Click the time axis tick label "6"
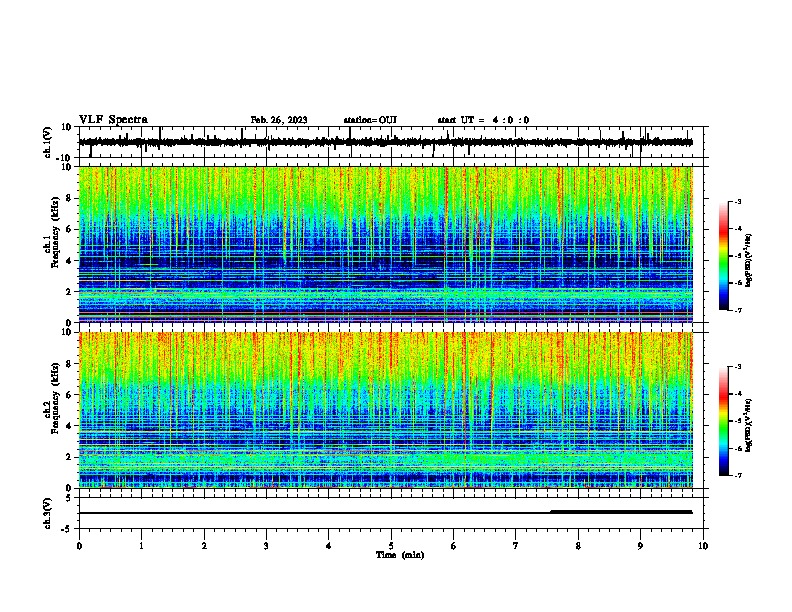792x612 pixels. coord(453,546)
